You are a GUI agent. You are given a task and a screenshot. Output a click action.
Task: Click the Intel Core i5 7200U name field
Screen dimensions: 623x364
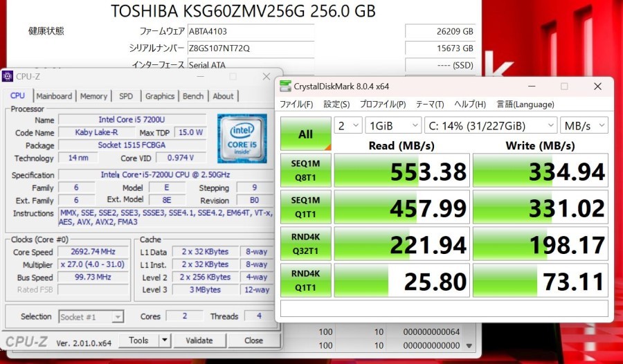coord(132,120)
